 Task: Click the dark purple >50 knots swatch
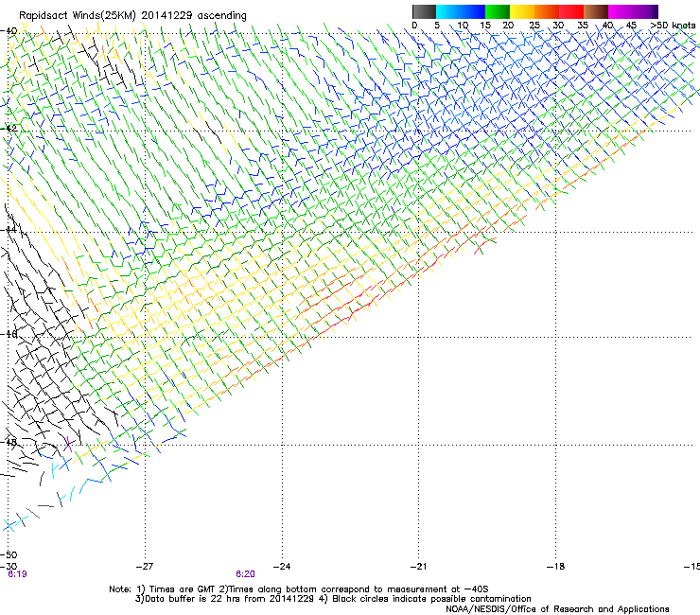[x=656, y=11]
